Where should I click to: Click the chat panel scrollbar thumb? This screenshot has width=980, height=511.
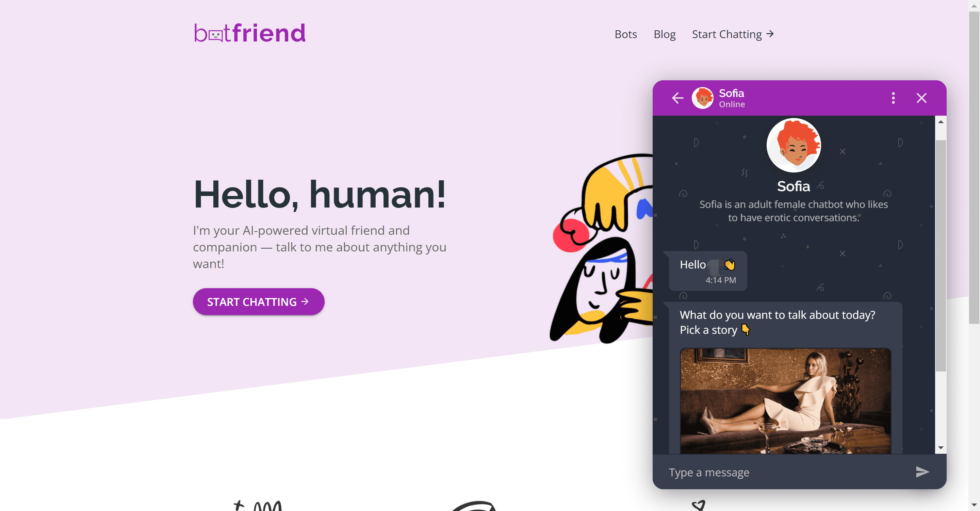(941, 255)
